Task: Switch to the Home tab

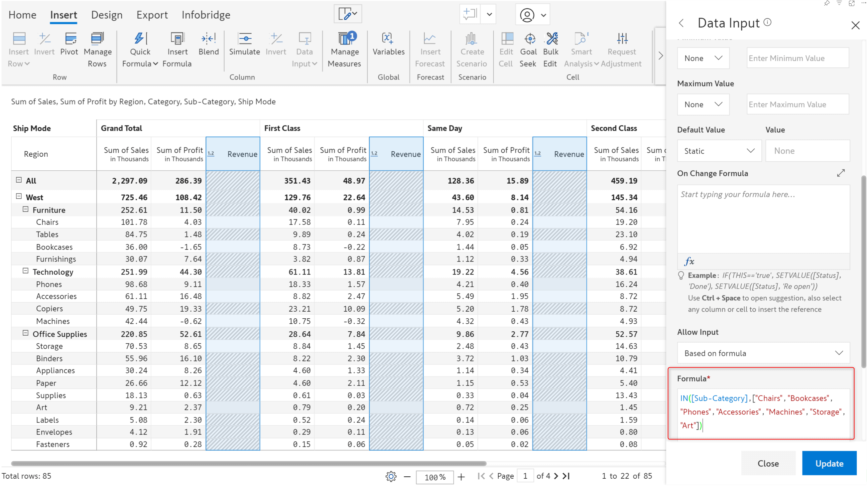Action: [22, 15]
